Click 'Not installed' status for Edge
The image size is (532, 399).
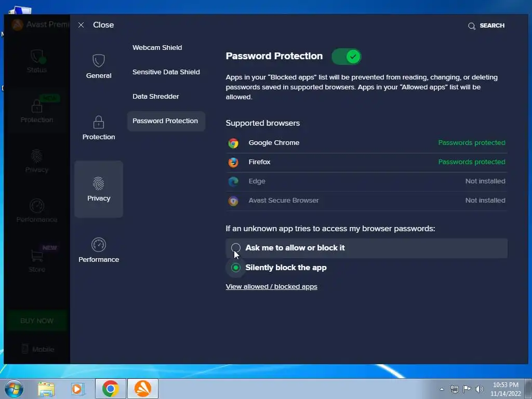pos(485,181)
